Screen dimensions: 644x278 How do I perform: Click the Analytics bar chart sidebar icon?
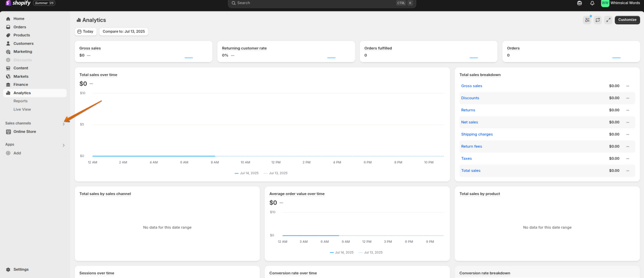tap(8, 93)
